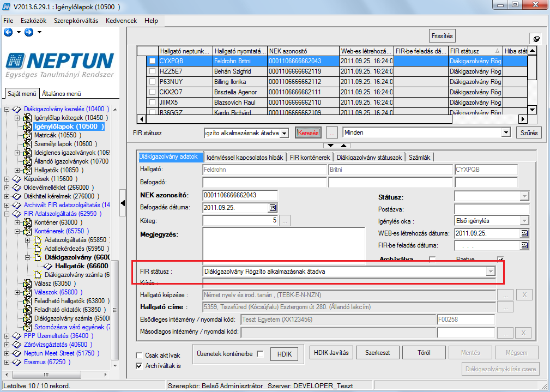Expand PPP Üzemeltetés tree node
Screen dimensions: 550x392
(7, 336)
